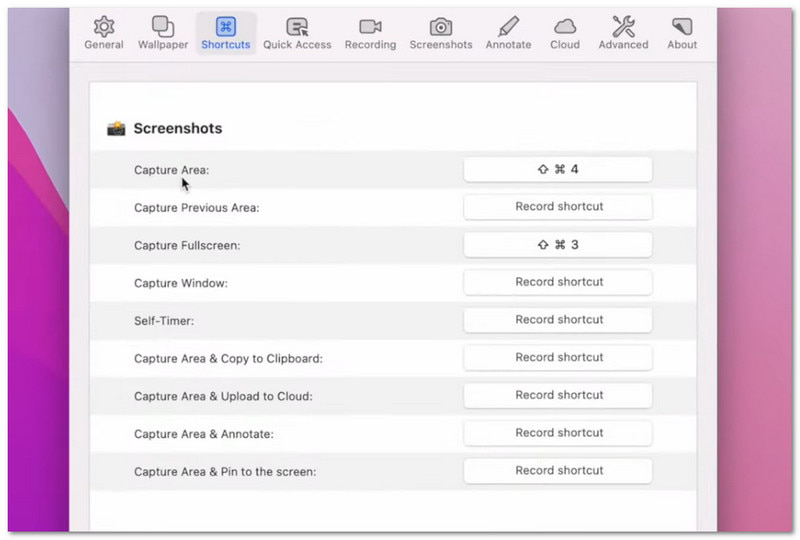
Task: Record shortcut for Capture Window
Action: pos(558,282)
